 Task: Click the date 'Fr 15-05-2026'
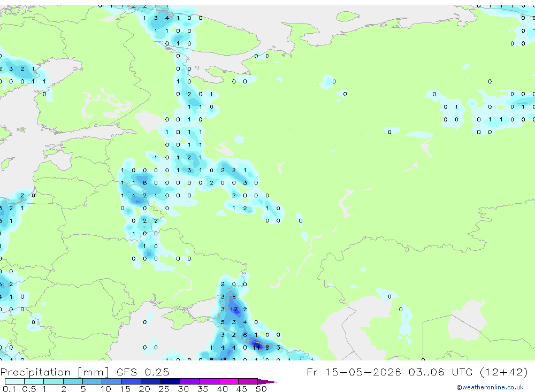tap(354, 372)
